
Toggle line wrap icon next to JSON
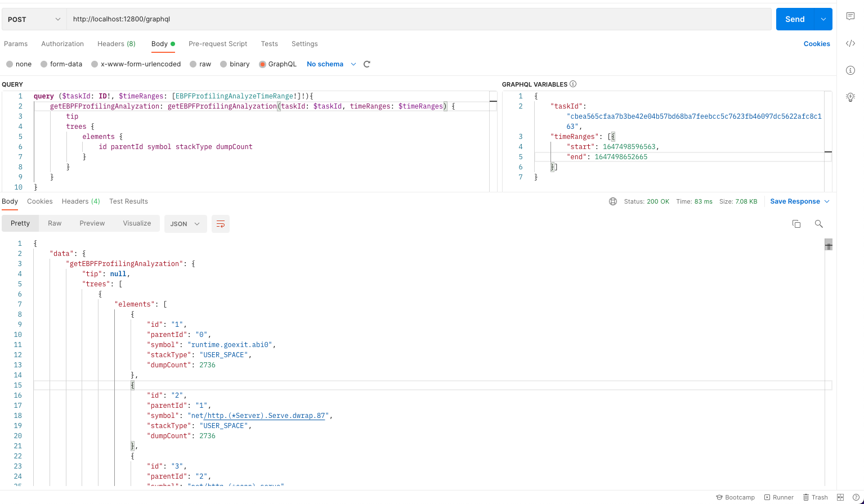coord(221,224)
